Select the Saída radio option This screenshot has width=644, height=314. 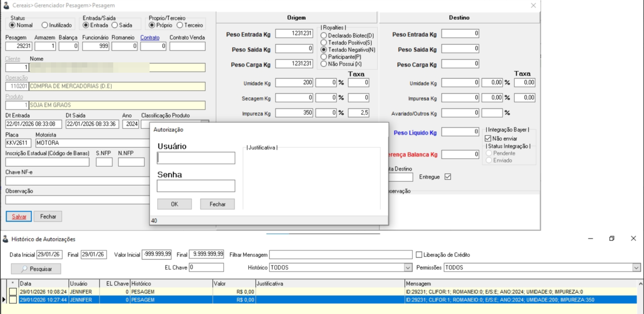point(115,25)
